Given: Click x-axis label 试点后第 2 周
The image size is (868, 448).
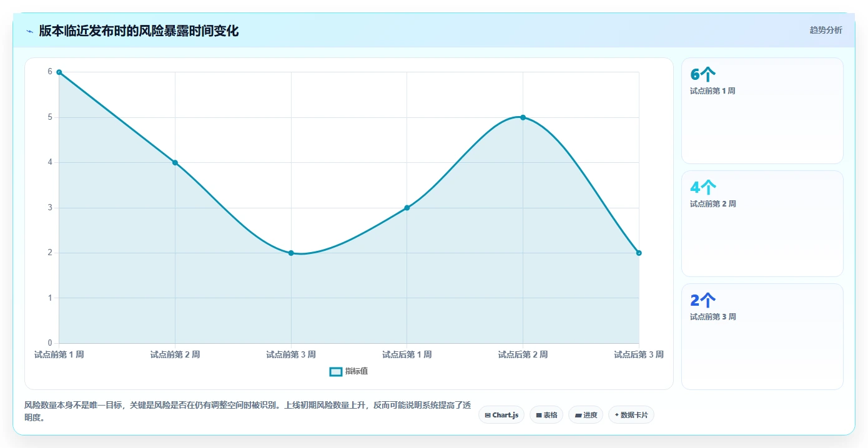Looking at the screenshot, I should click(x=523, y=354).
